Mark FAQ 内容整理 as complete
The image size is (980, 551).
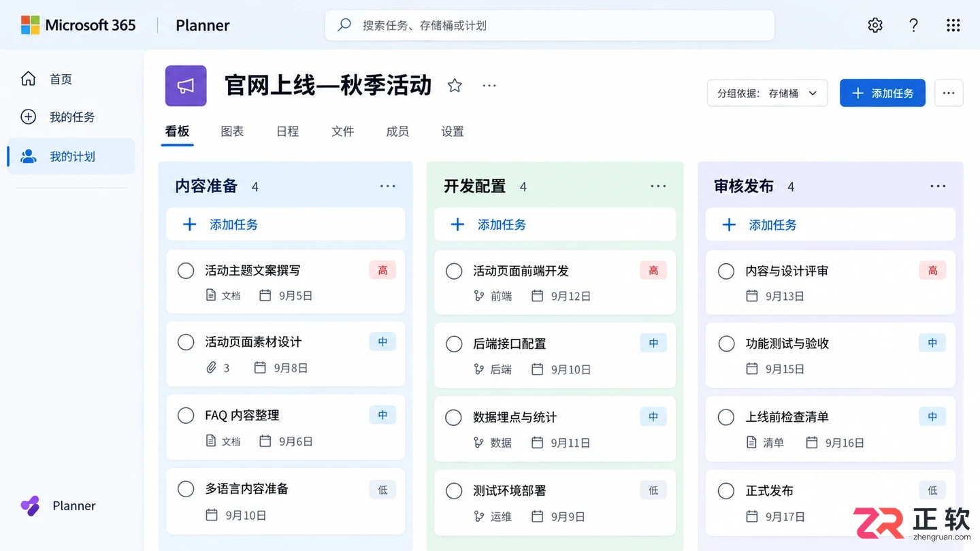click(x=186, y=416)
